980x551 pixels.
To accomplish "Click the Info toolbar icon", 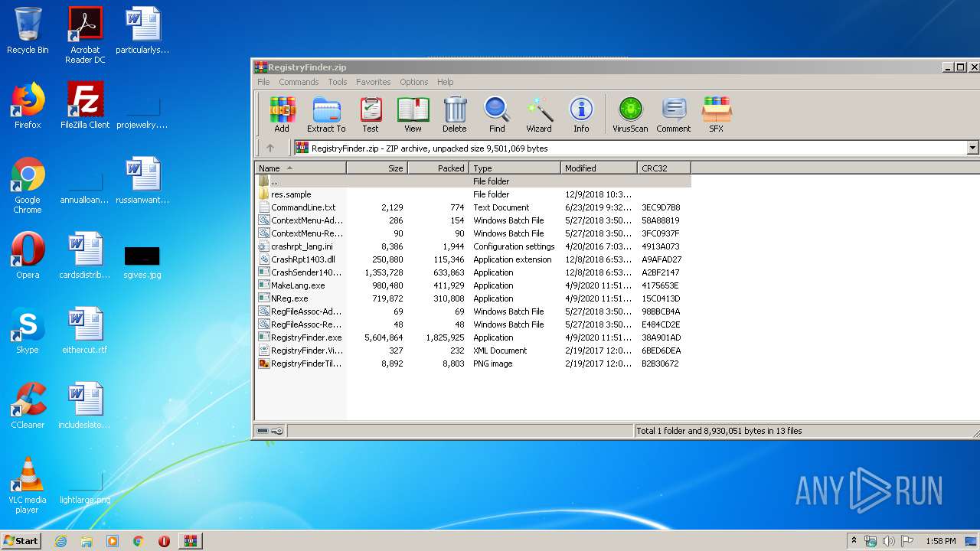I will pyautogui.click(x=581, y=115).
